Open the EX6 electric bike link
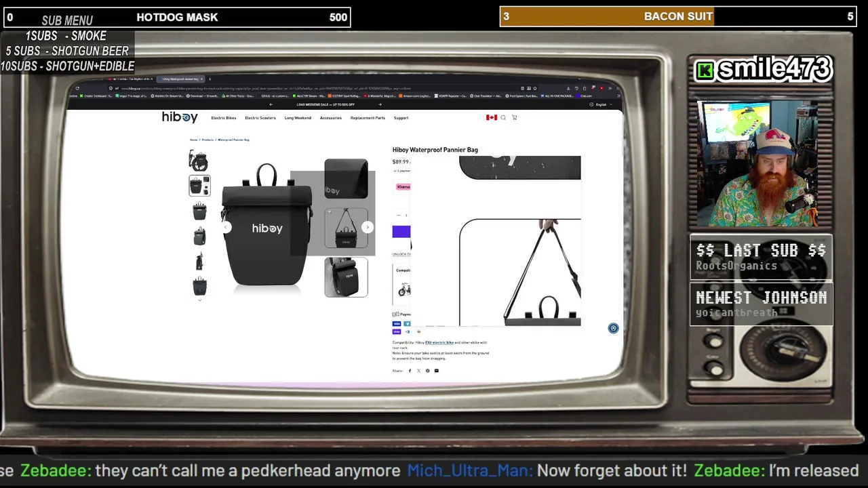Viewport: 868px width, 488px height. [x=439, y=343]
